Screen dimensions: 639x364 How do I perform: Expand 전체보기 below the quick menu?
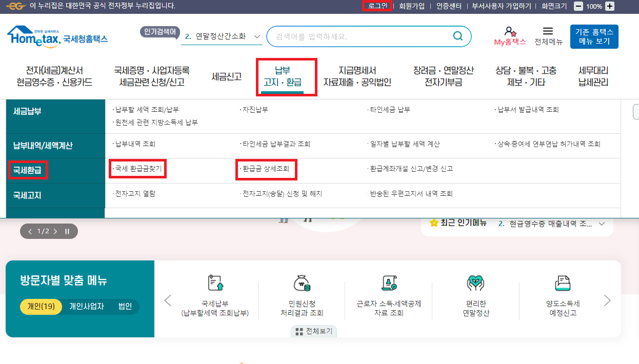pyautogui.click(x=314, y=331)
